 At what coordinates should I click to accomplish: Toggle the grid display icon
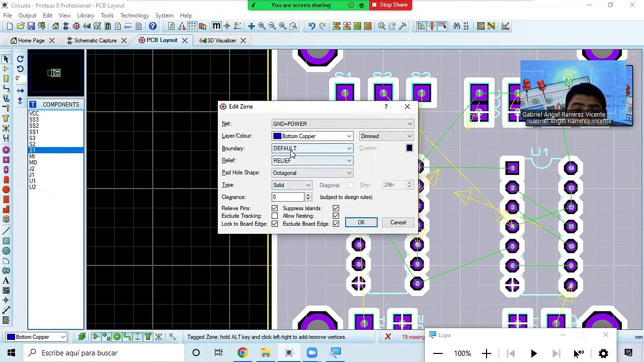pos(192,26)
